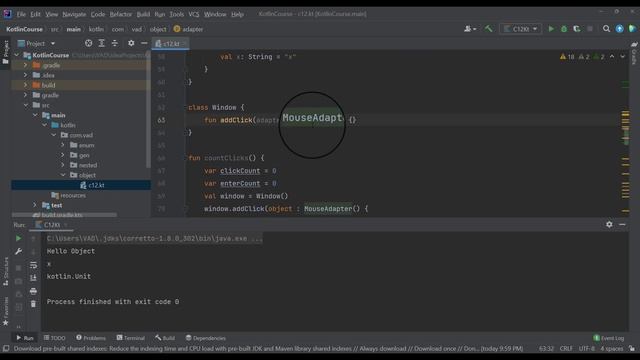Open Run panel gear settings
640x360 pixels.
click(x=609, y=224)
